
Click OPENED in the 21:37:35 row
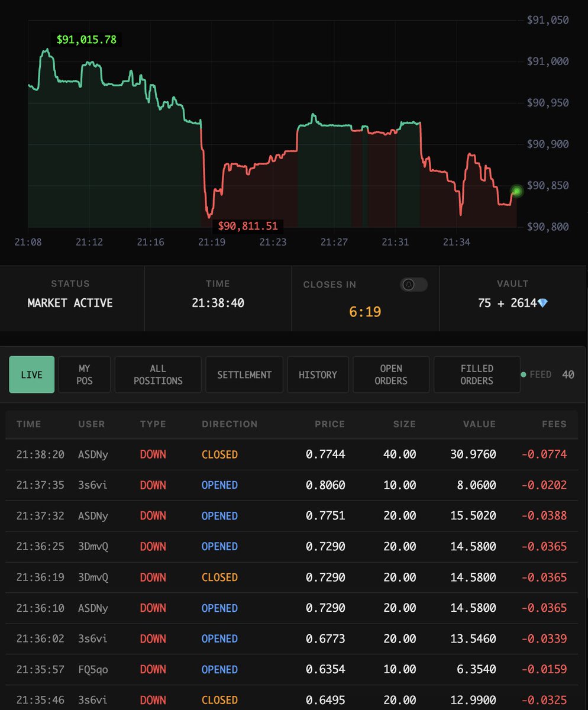pos(220,485)
